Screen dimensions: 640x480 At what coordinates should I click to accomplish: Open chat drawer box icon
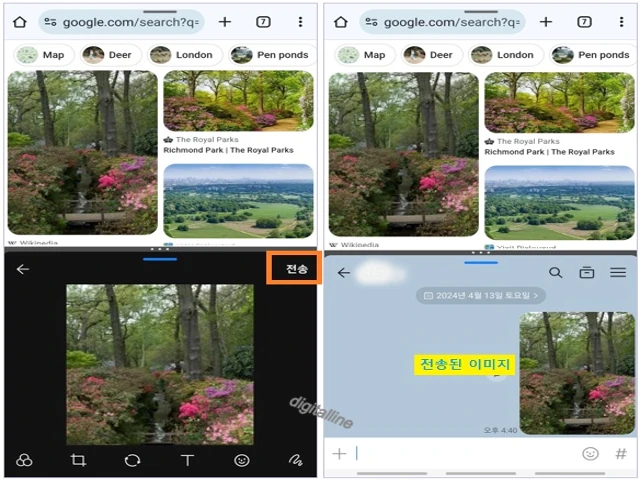[x=587, y=273]
